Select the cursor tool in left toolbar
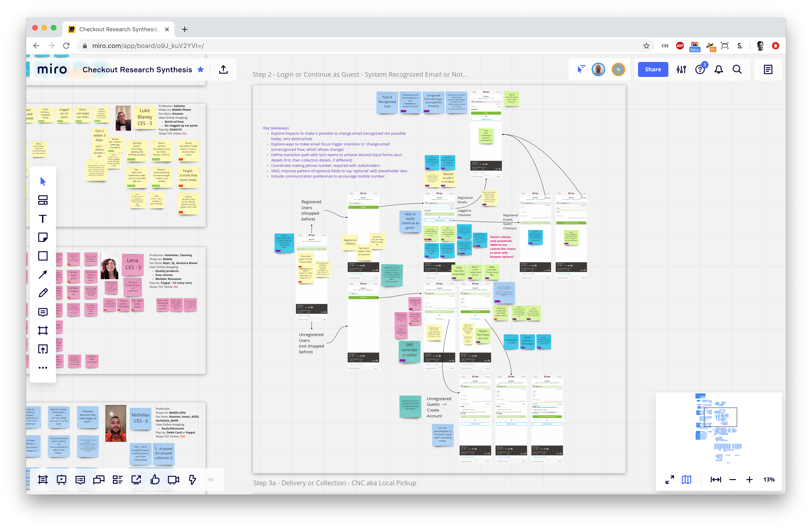The image size is (812, 529). click(43, 181)
